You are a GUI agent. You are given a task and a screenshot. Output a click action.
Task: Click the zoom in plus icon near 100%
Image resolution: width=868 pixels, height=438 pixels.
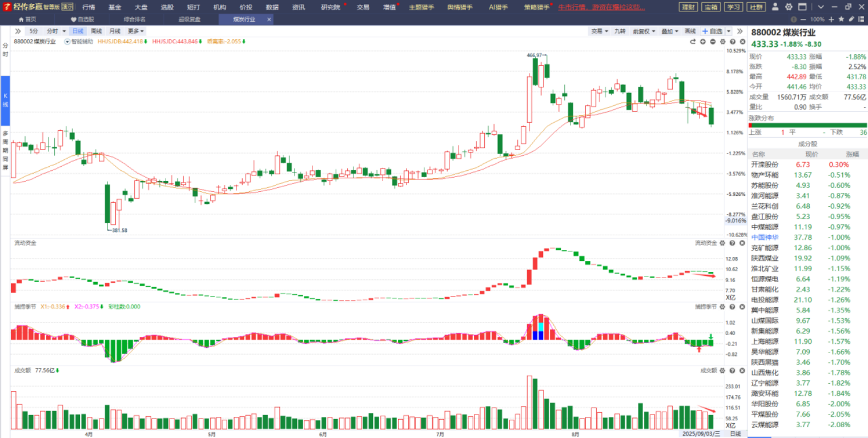(x=831, y=19)
